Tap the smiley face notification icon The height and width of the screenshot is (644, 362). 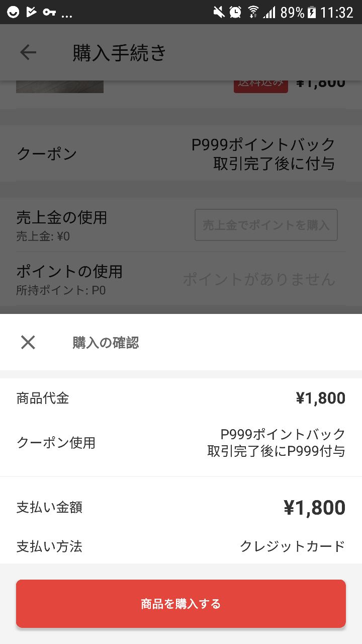[x=13, y=12]
